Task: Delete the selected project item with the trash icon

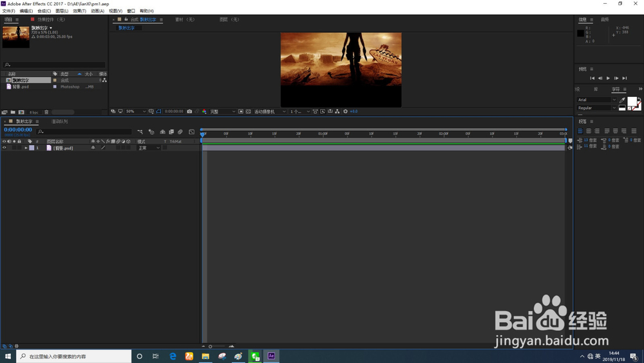Action: pos(46,112)
